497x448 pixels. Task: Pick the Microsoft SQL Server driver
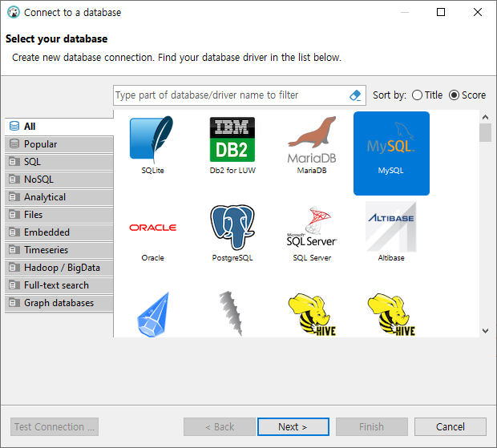click(312, 234)
